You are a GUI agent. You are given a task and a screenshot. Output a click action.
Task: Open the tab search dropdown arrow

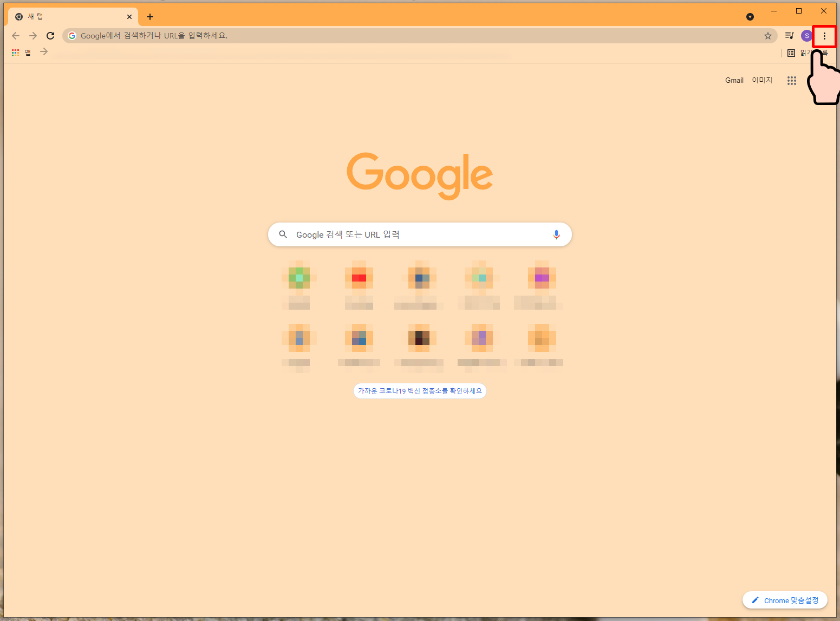750,17
